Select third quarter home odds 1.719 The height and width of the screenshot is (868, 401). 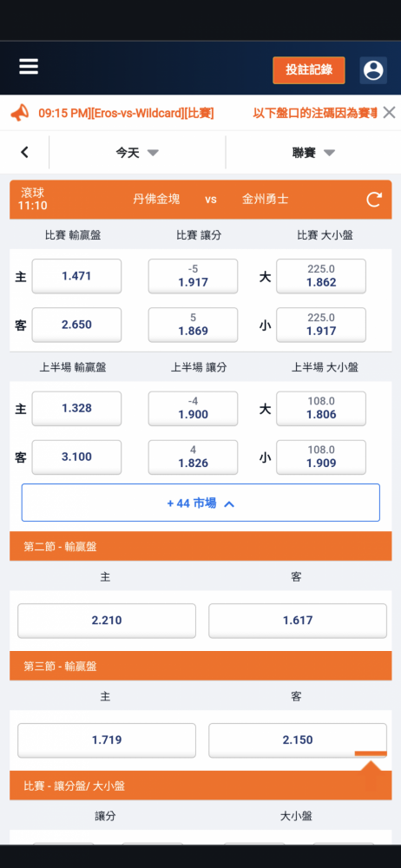[x=107, y=740]
